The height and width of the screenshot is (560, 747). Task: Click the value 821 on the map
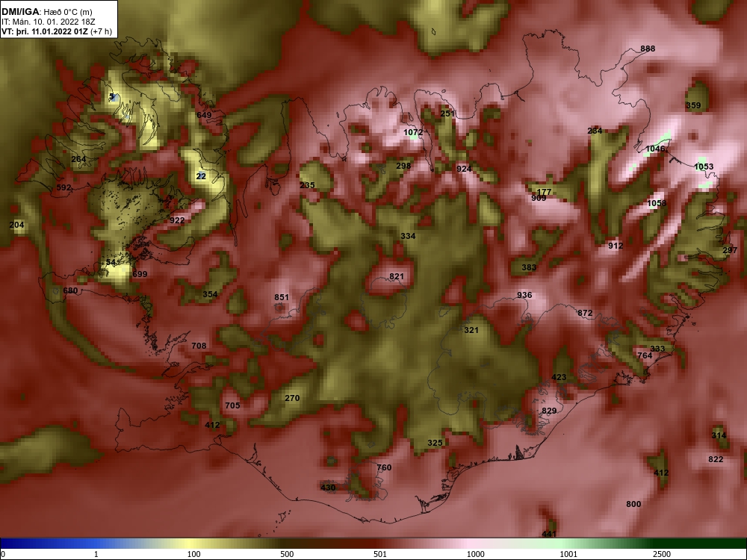[397, 276]
